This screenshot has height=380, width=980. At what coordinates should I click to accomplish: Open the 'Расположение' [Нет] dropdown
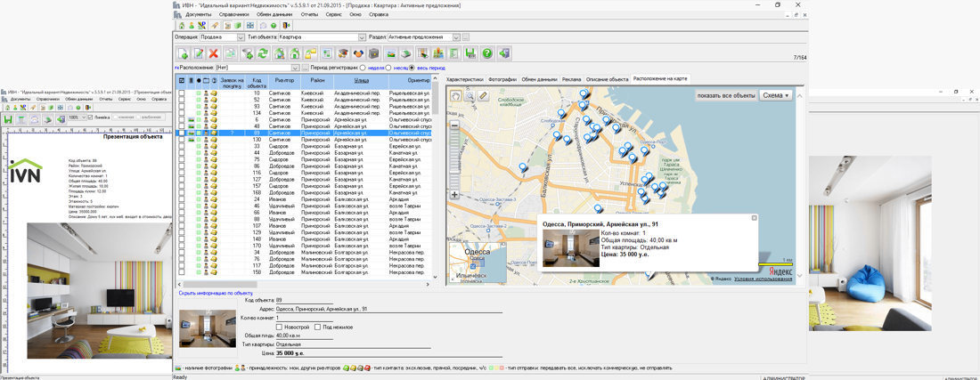(296, 68)
